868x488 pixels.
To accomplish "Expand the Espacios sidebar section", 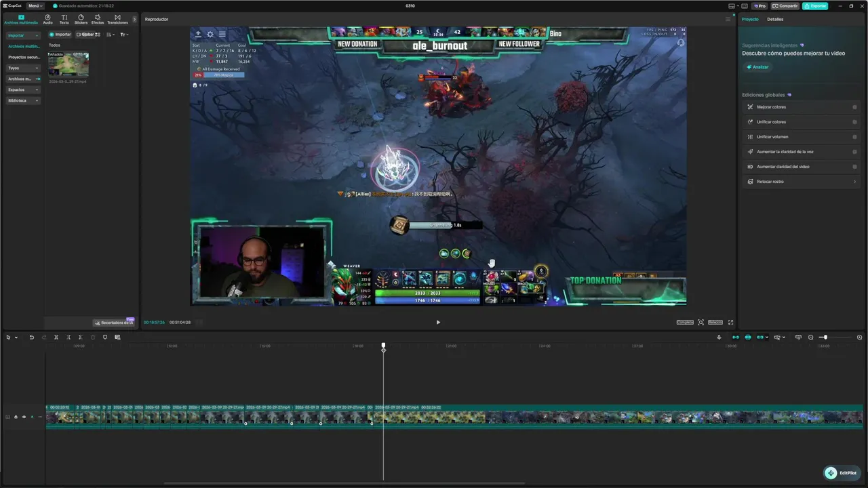I will [23, 89].
